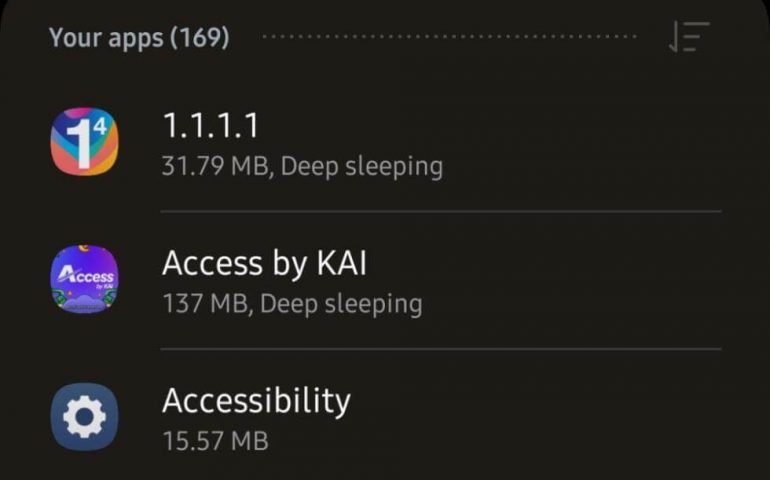Tap the 1.1.1.1 app icon
770x480 pixels.
tap(84, 141)
